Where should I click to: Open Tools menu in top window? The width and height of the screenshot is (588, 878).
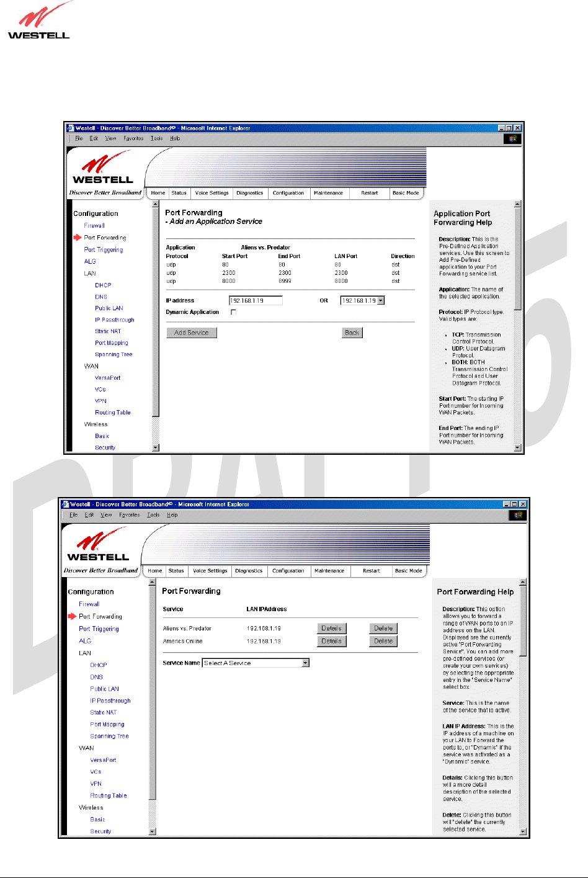[157, 138]
